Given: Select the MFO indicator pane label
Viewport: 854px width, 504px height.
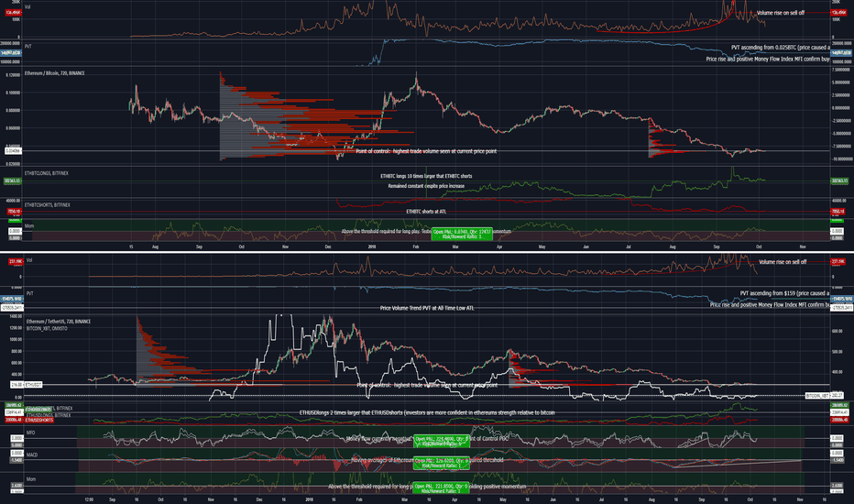Looking at the screenshot, I should pyautogui.click(x=30, y=433).
